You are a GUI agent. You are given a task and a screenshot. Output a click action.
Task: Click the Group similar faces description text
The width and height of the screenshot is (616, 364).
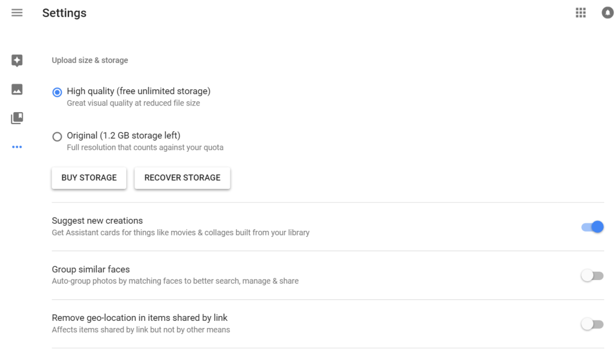click(x=174, y=281)
